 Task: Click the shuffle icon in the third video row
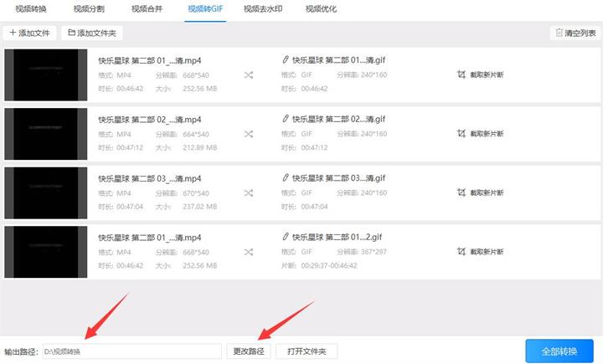(249, 193)
